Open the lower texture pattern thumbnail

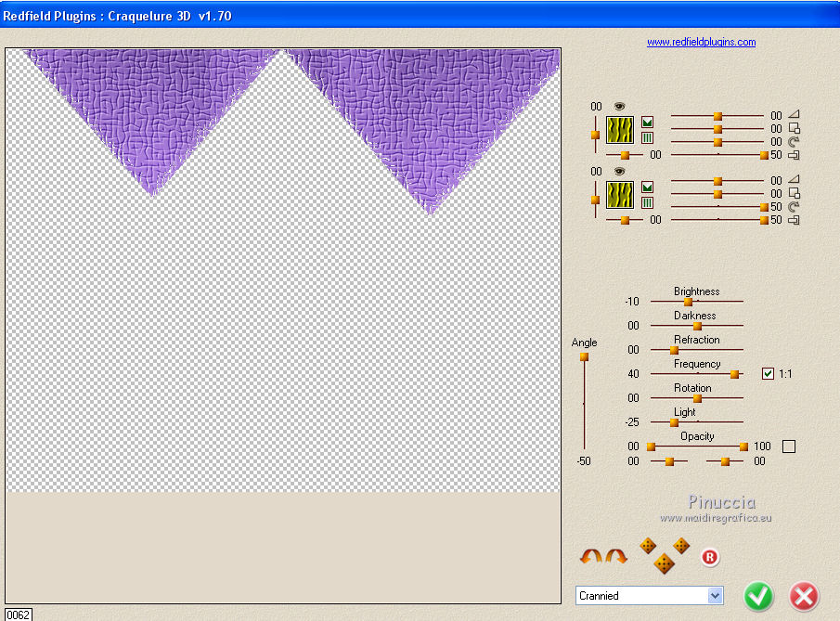[620, 195]
